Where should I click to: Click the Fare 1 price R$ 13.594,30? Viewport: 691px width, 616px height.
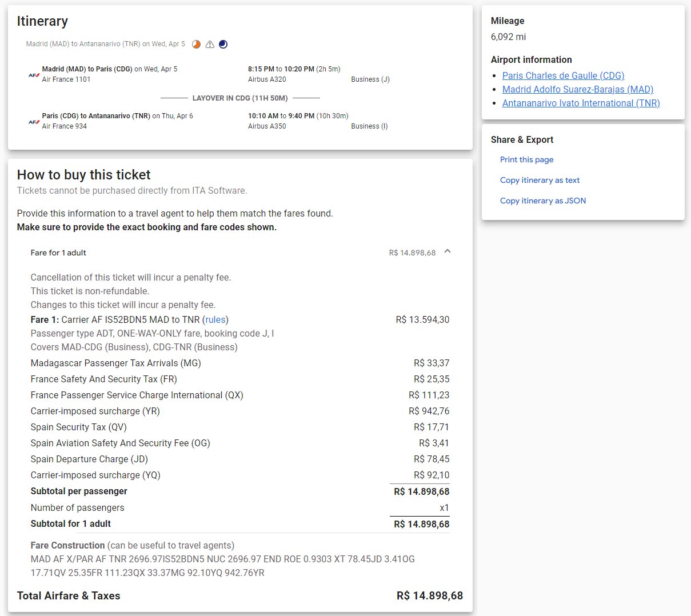pyautogui.click(x=422, y=319)
